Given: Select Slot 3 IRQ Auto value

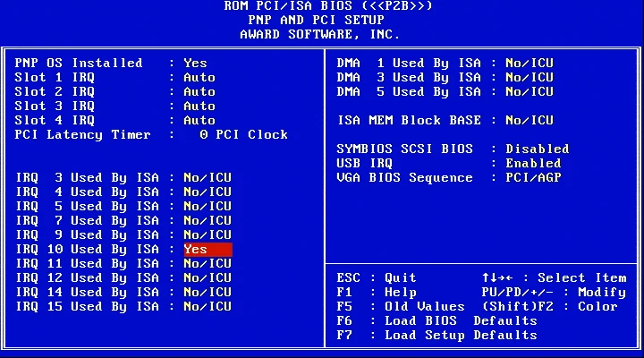Looking at the screenshot, I should [199, 106].
